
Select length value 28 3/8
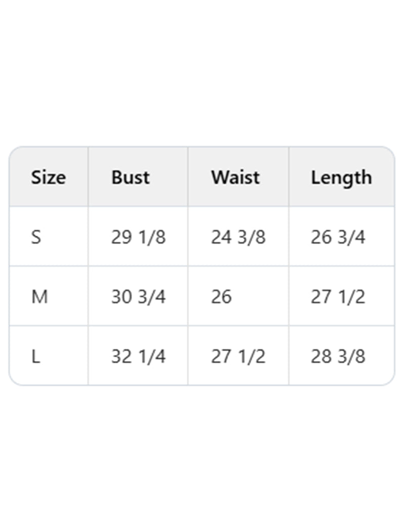pos(338,356)
